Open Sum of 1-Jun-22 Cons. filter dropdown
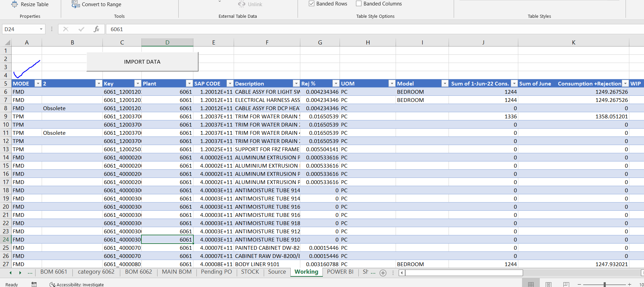 click(514, 83)
